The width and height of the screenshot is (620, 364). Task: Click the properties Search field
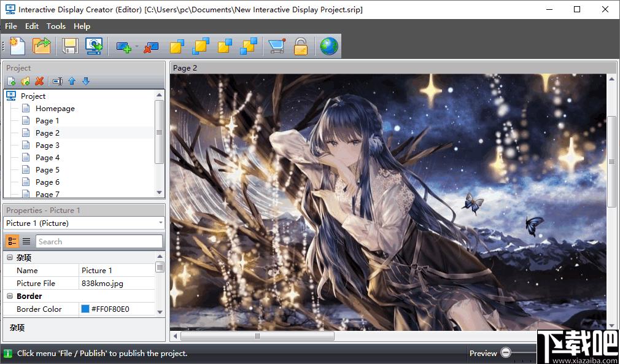coord(99,241)
